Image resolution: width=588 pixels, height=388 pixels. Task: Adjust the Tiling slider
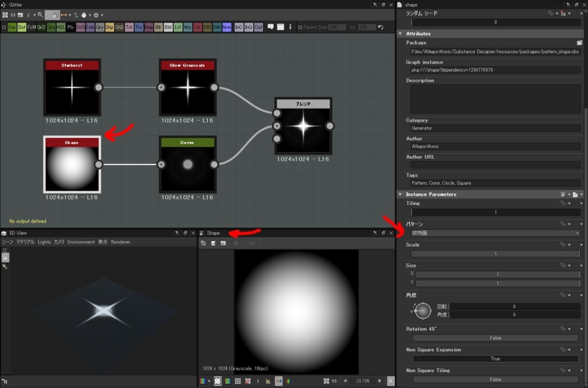pos(496,212)
